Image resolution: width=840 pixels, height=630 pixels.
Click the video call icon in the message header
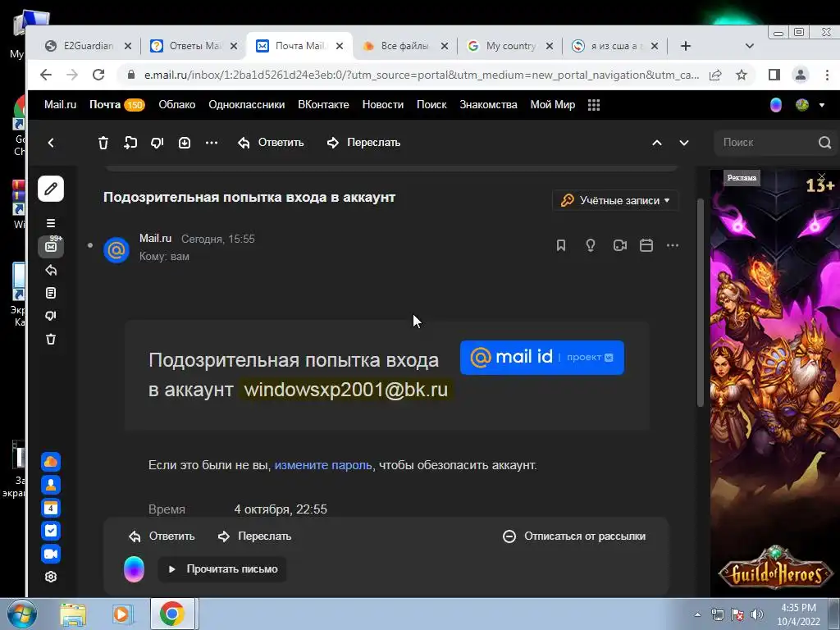click(x=620, y=245)
